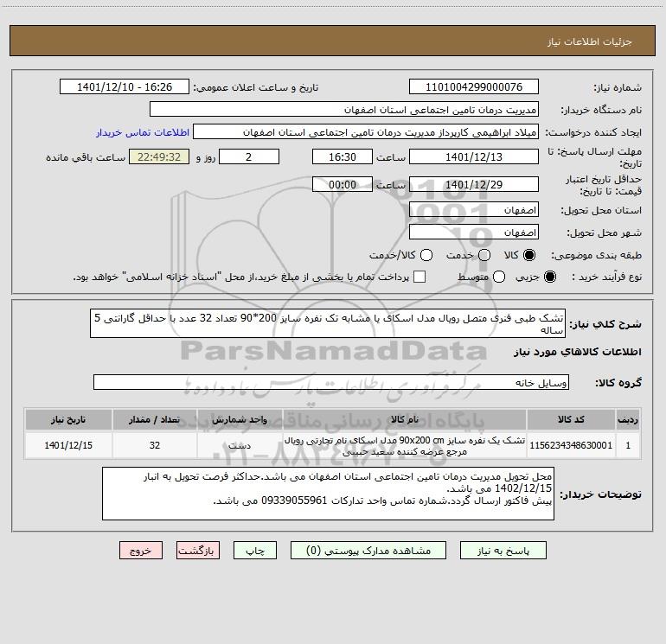
Task: Click the تاریخ نیاز column header
Action: click(68, 419)
